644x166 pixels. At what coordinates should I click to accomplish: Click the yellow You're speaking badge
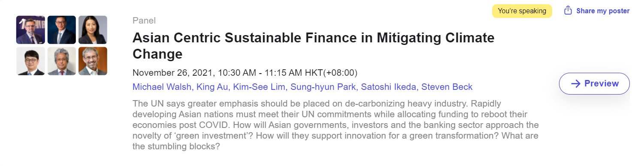(x=522, y=11)
